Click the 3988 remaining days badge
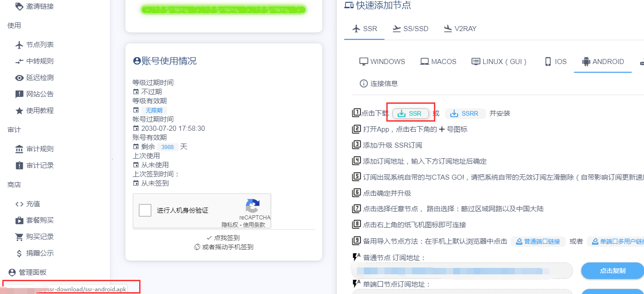644x294 pixels. point(168,147)
